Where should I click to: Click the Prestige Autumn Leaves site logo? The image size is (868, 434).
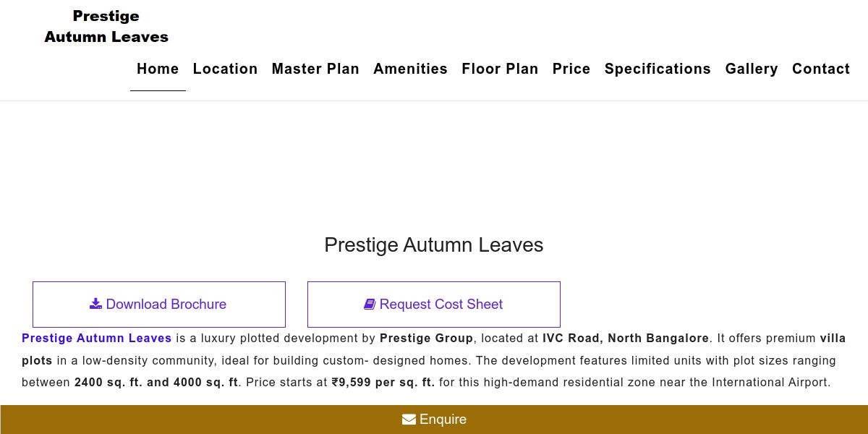click(x=106, y=27)
